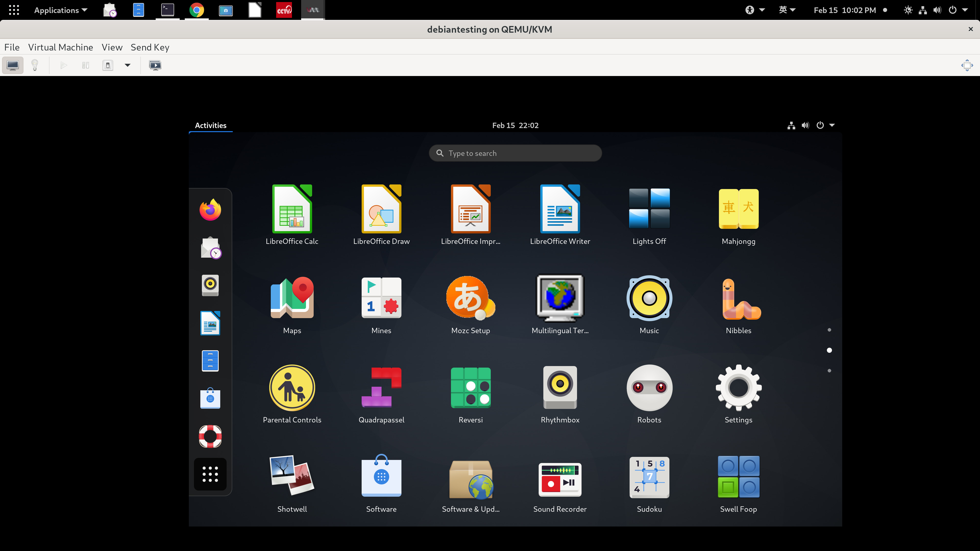The width and height of the screenshot is (980, 551).
Task: Open the Sudoku game
Action: (x=649, y=483)
